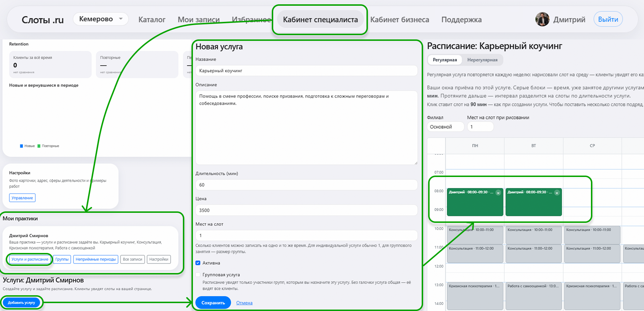Switch to Регулярная schedule tab
This screenshot has width=644, height=311.
coord(445,60)
